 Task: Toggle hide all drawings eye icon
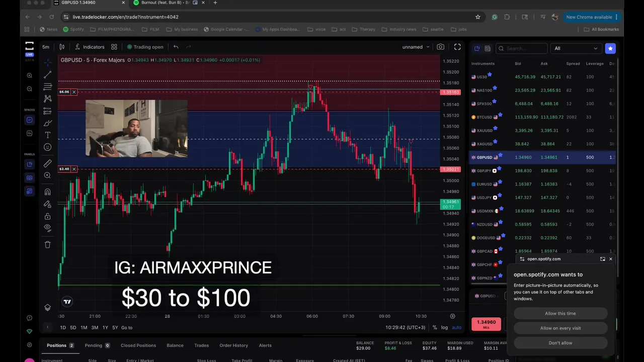47,228
